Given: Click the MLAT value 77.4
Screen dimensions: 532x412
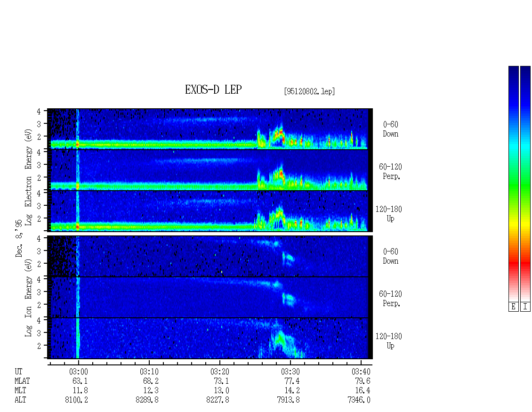Looking at the screenshot, I should pos(292,381).
